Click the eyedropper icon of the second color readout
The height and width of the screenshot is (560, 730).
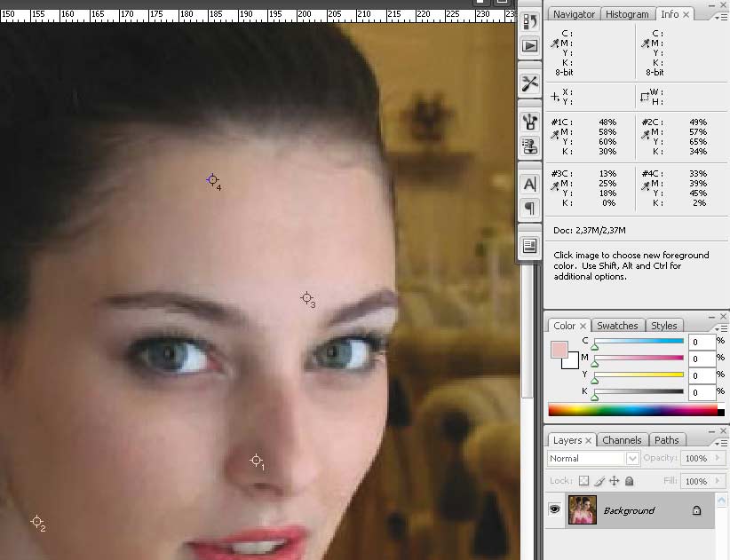[646, 43]
